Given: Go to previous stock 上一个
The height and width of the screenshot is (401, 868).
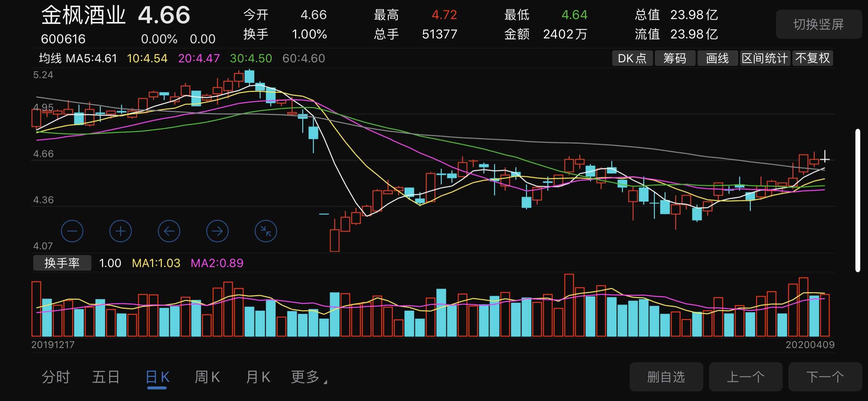Looking at the screenshot, I should pos(746,377).
